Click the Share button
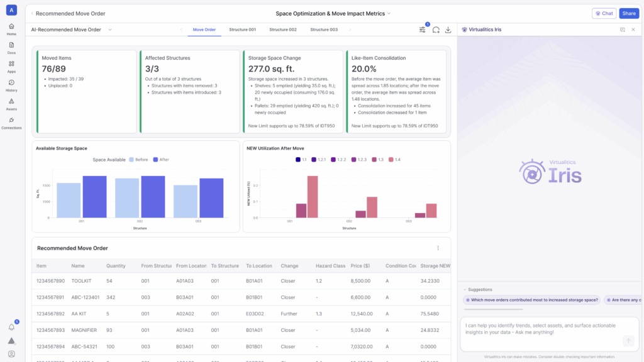Viewport: 644px width, 362px height. click(x=629, y=14)
